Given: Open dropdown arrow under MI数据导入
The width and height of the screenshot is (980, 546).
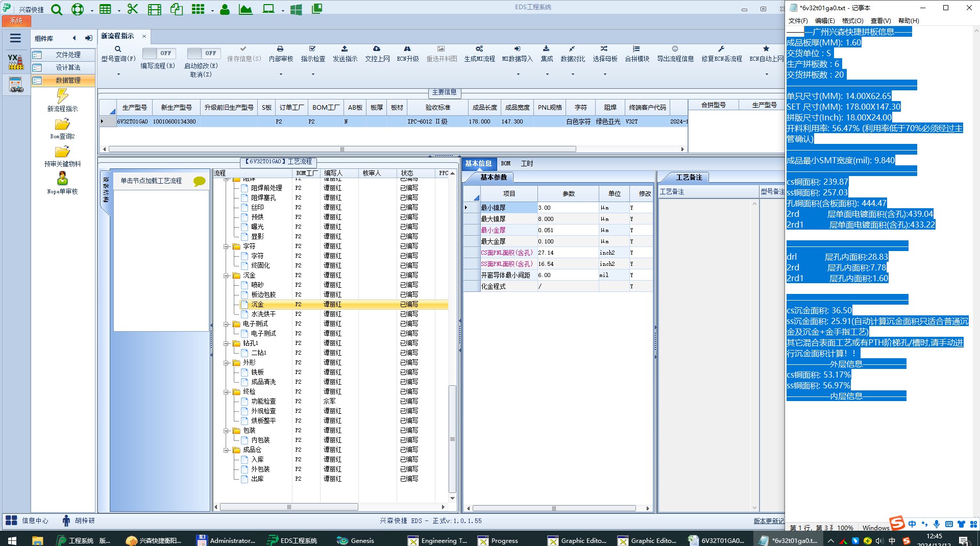Looking at the screenshot, I should point(518,75).
